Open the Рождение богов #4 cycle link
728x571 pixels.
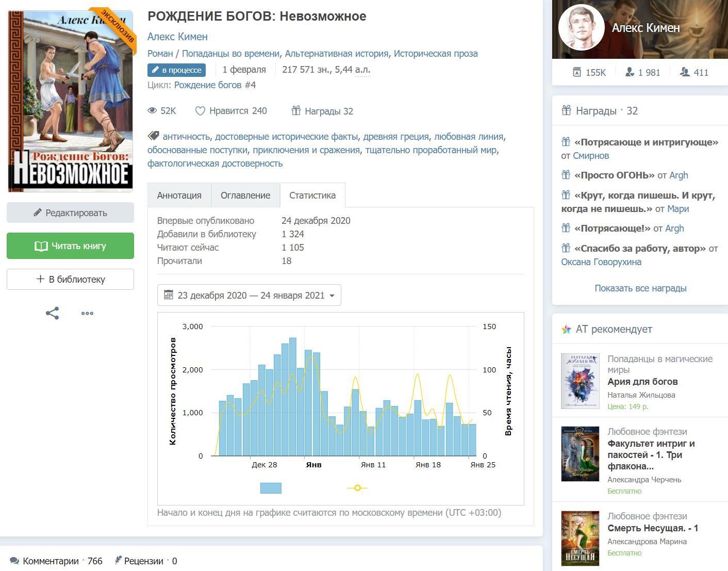click(x=214, y=85)
